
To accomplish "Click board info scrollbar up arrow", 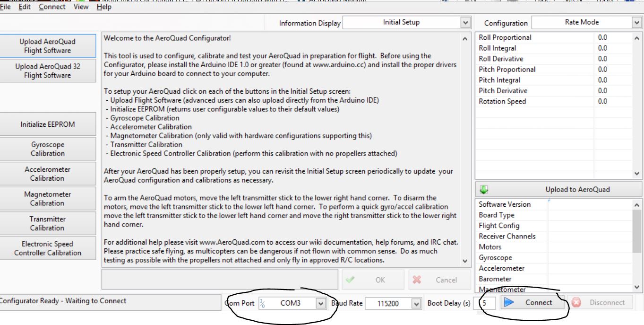I will coord(637,205).
